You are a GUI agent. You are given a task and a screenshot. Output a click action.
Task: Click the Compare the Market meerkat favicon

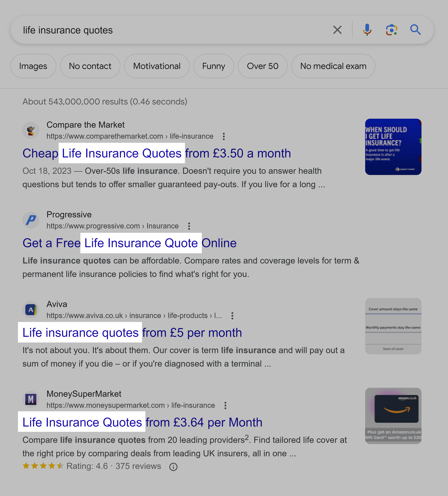click(31, 130)
